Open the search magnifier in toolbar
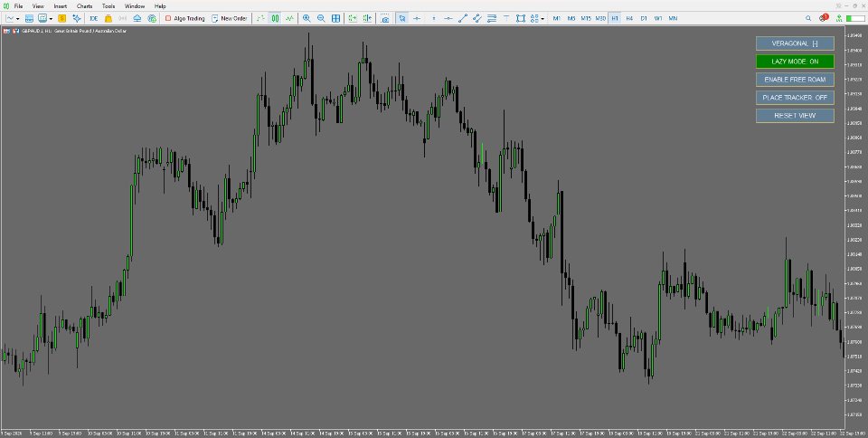The image size is (868, 438). tap(808, 18)
